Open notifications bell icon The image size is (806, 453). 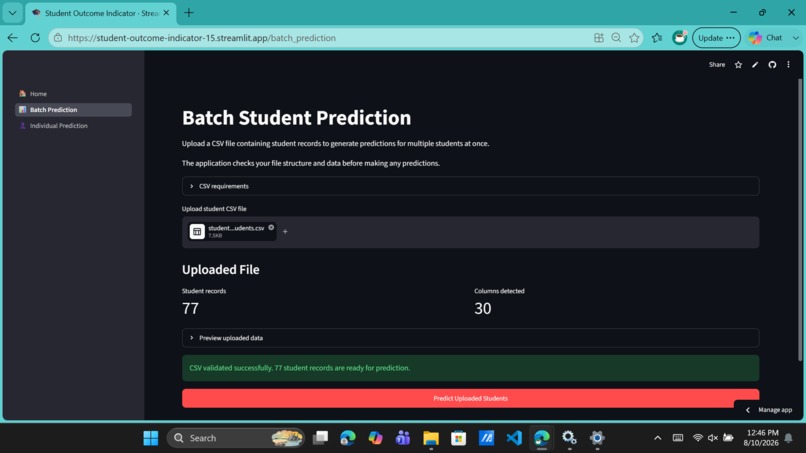789,438
